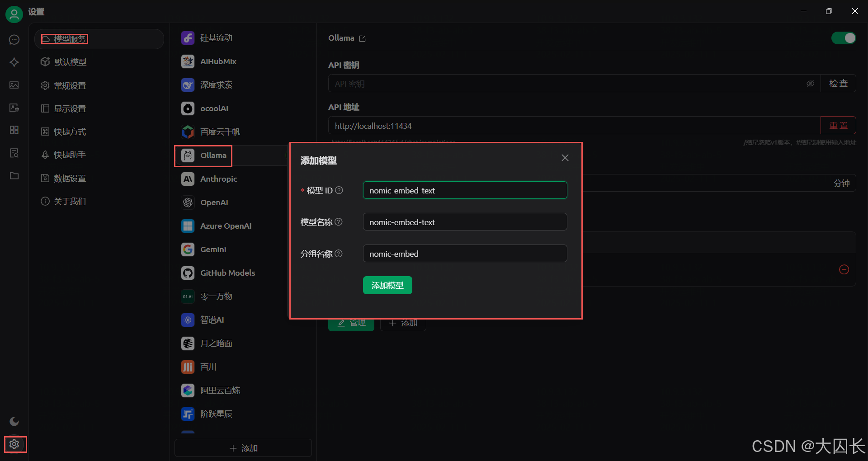Select GitHub Models provider
This screenshot has height=461, width=868.
(231, 273)
